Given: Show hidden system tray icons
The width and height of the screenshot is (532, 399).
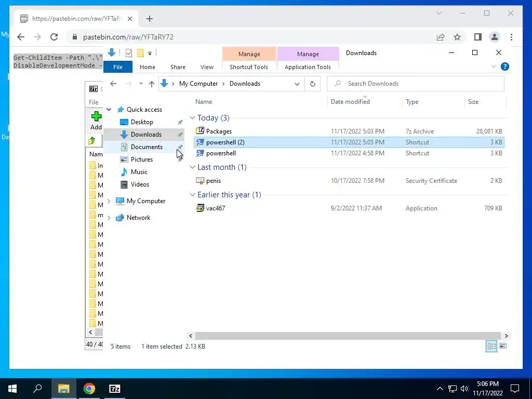Looking at the screenshot, I should pos(440,389).
